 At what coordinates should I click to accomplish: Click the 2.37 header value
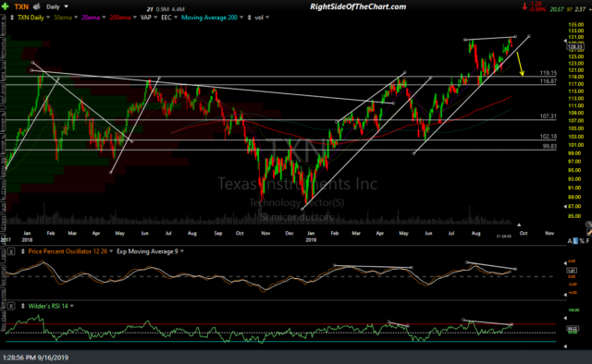pos(580,9)
